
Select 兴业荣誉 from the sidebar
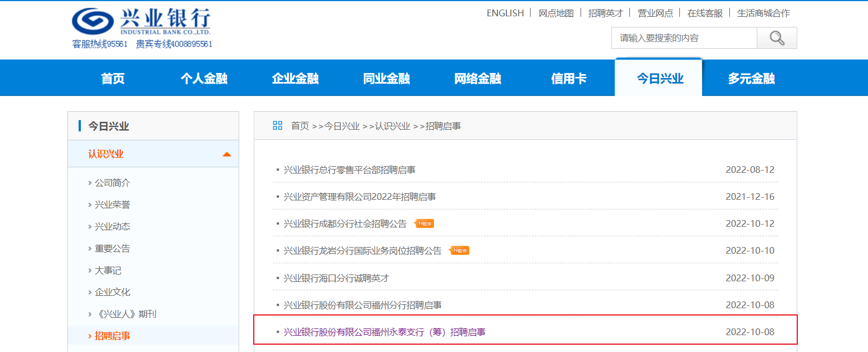coord(112,205)
